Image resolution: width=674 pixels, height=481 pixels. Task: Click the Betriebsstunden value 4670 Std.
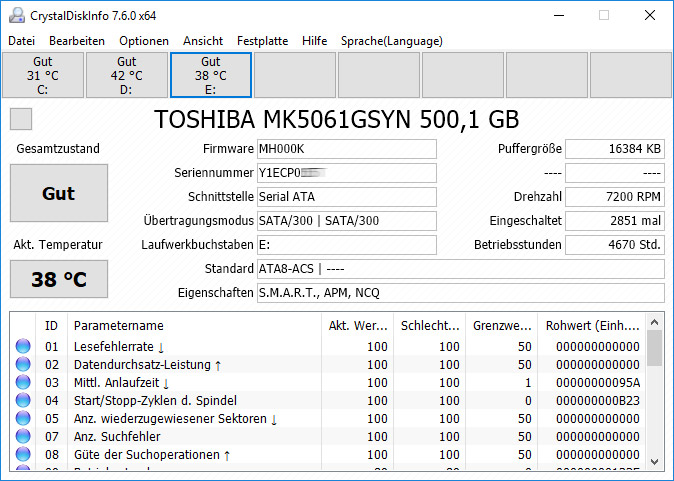point(615,245)
